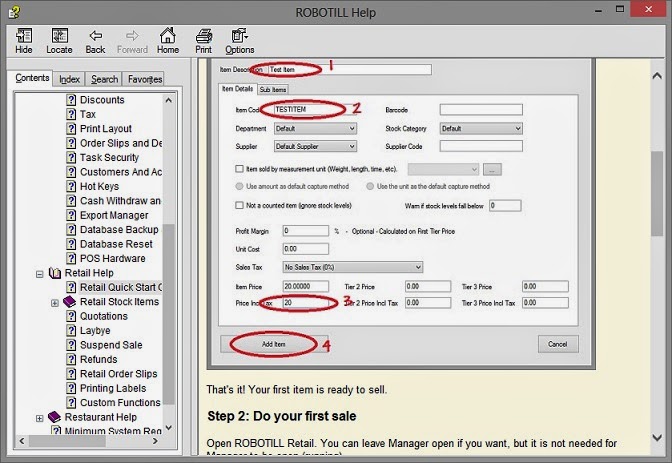Open the Suspend Sale topic
Screen dimensions: 672x463
coord(111,345)
